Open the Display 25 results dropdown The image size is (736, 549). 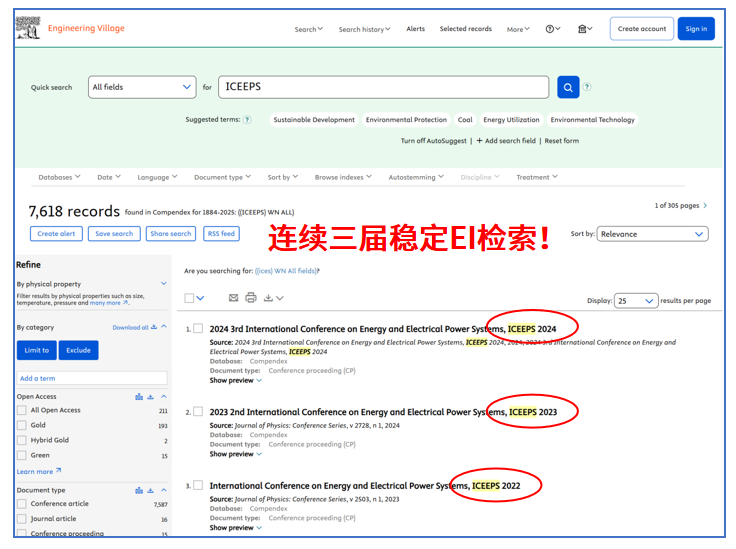(x=636, y=301)
